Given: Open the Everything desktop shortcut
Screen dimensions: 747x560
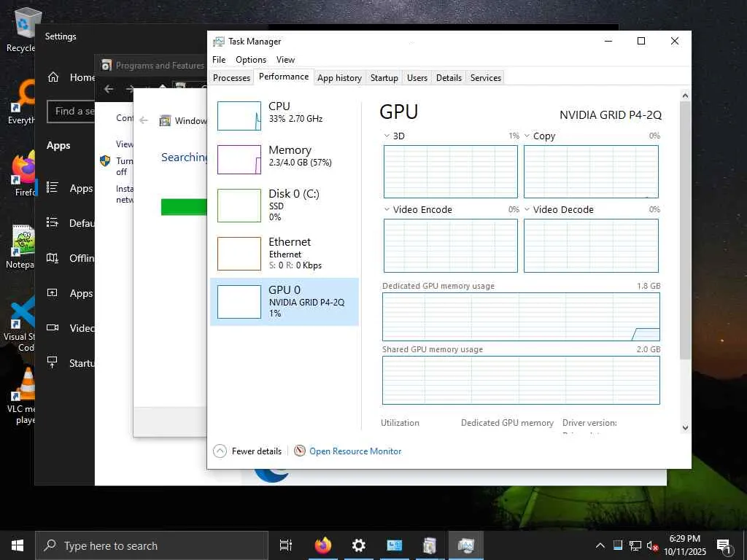Looking at the screenshot, I should [22, 102].
